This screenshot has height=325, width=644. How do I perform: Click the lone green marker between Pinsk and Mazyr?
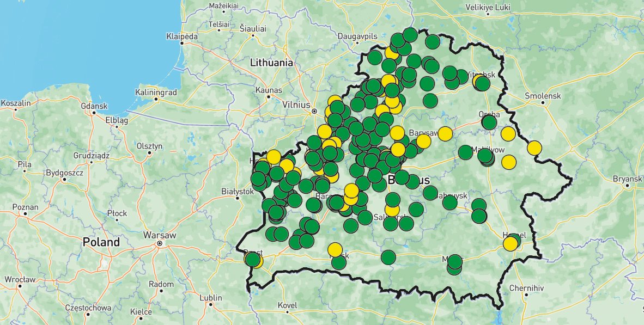[388, 257]
